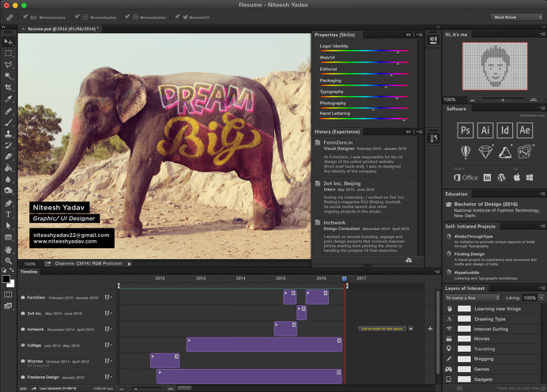This screenshot has width=547, height=392.
Task: Click the Photoshop software icon
Action: click(466, 130)
